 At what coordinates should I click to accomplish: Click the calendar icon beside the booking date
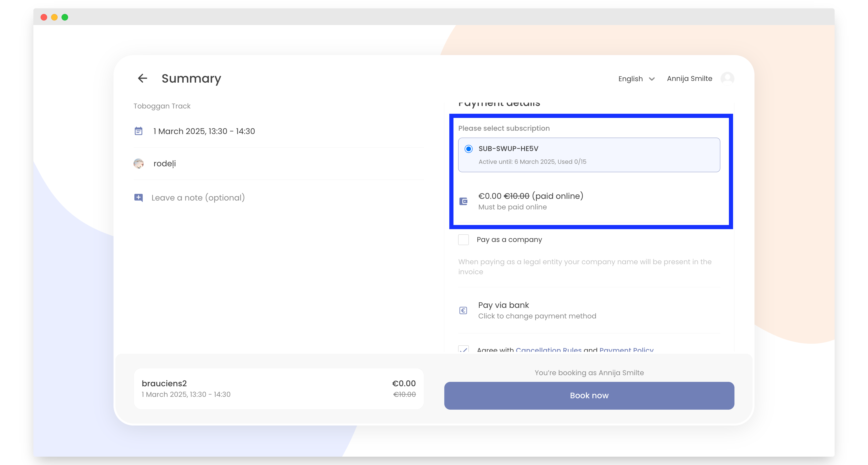pos(139,131)
